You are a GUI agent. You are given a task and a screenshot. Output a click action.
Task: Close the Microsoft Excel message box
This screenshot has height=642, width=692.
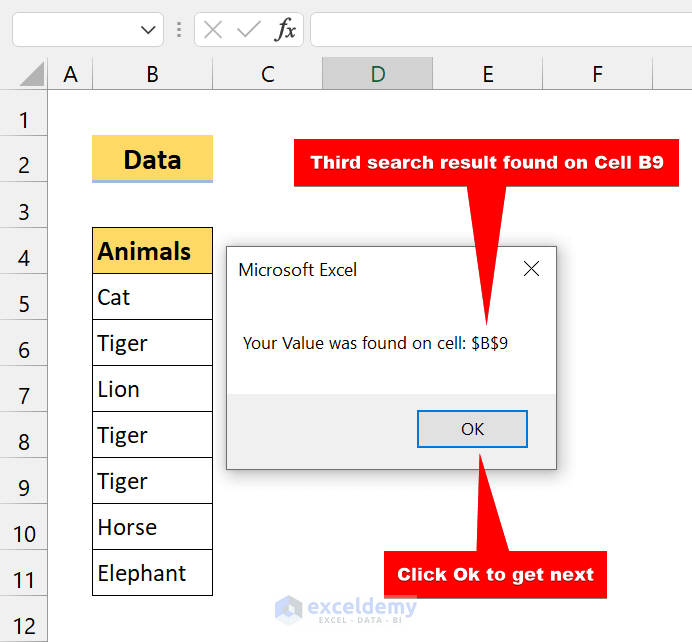click(x=531, y=269)
